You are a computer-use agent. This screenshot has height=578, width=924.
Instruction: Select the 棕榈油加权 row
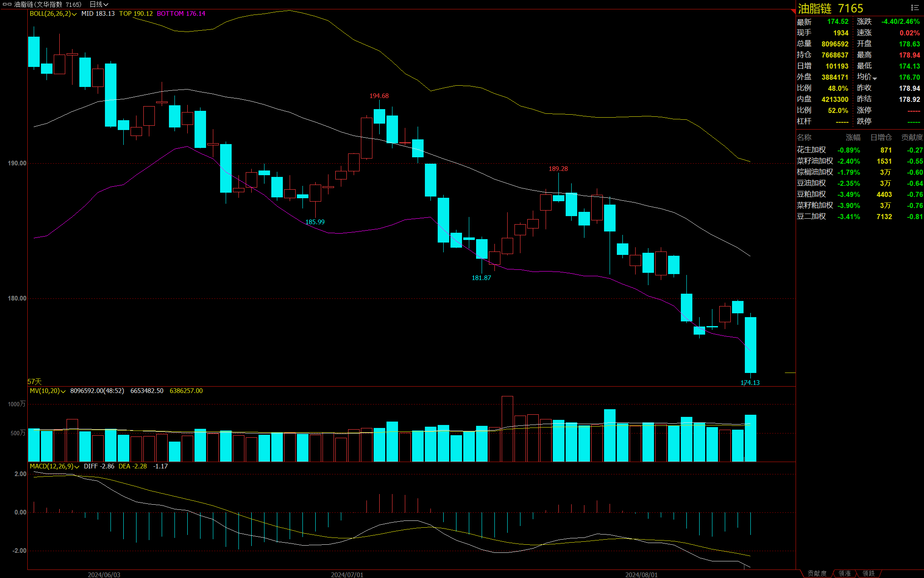860,172
